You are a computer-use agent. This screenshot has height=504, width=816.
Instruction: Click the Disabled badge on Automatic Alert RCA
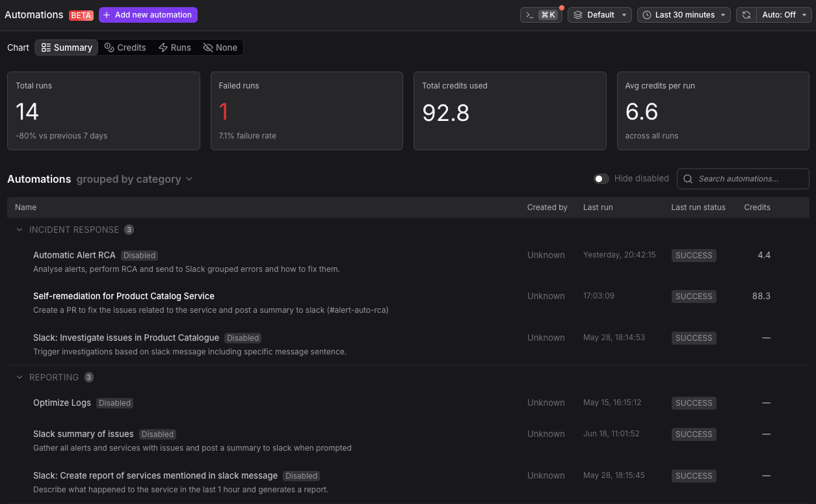pyautogui.click(x=140, y=256)
